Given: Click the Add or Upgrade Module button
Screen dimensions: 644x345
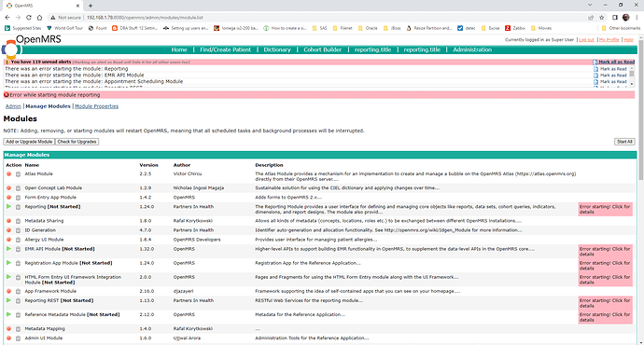Looking at the screenshot, I should pos(29,142).
